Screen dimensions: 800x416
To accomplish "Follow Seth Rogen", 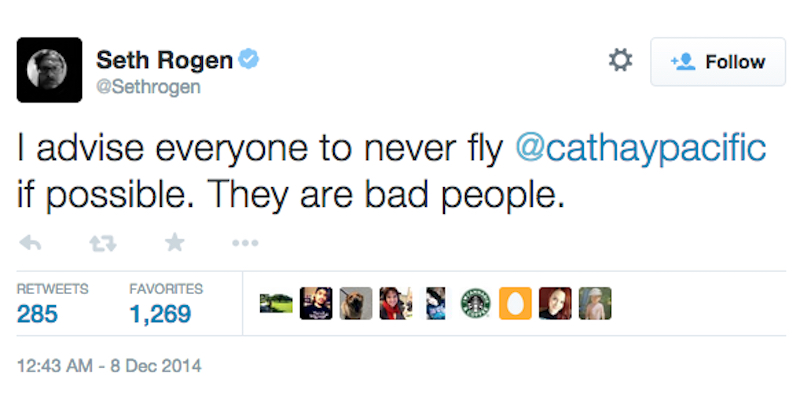I will pyautogui.click(x=717, y=62).
